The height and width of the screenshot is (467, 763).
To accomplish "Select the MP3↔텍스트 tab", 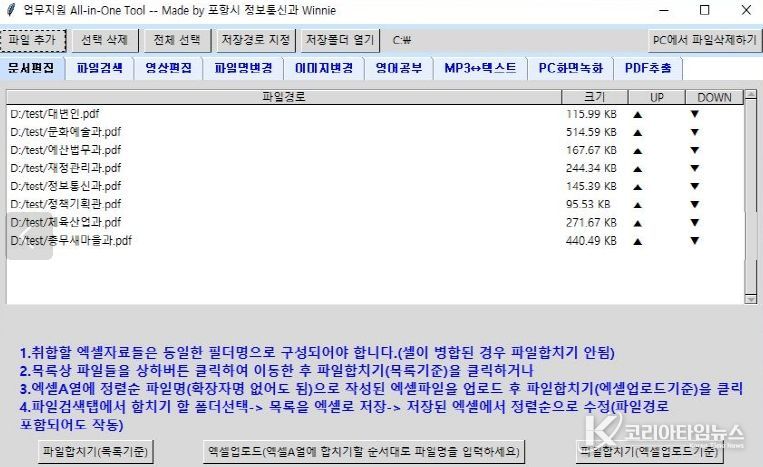I will tap(480, 69).
